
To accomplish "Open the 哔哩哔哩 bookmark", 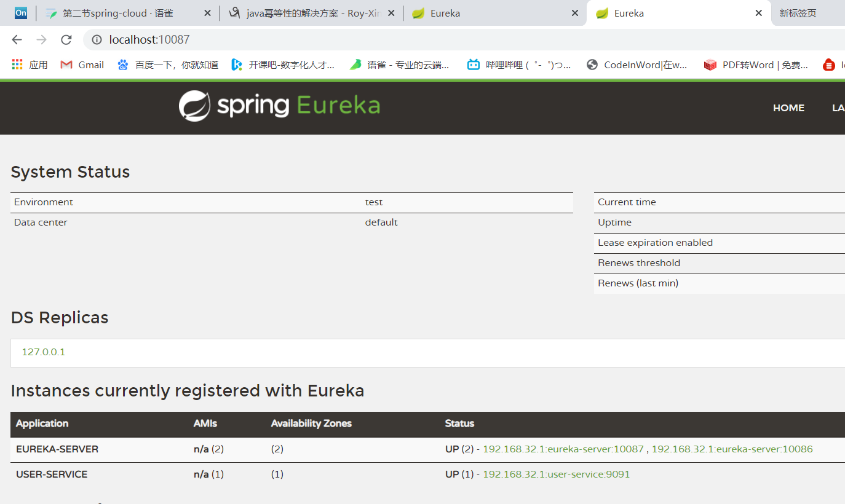I will (x=519, y=65).
